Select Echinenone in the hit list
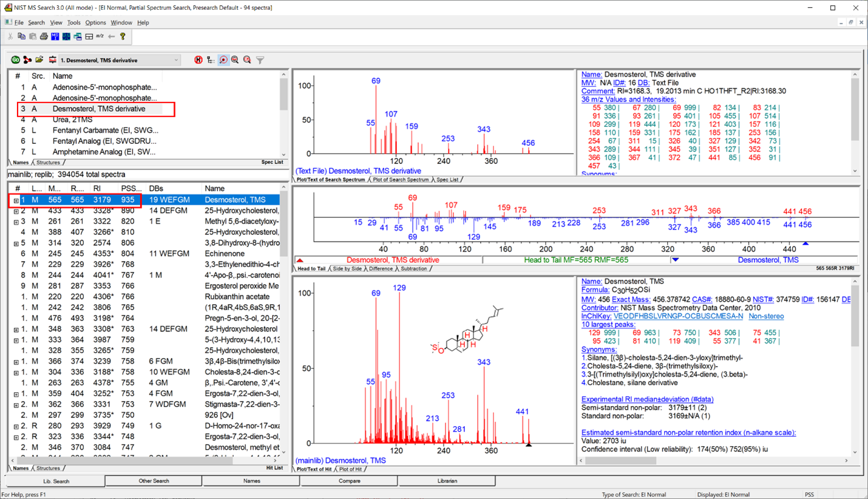 (225, 254)
